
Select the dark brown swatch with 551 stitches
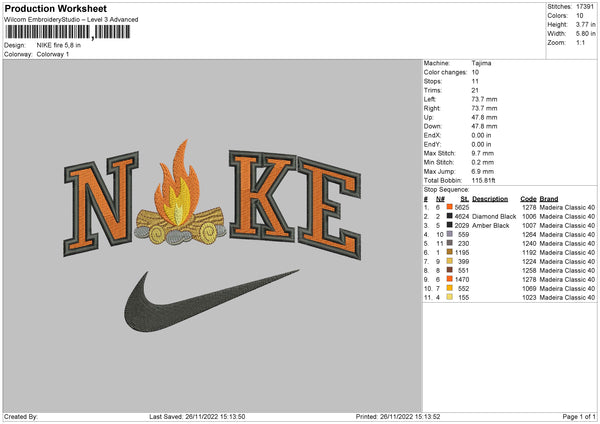pos(450,270)
